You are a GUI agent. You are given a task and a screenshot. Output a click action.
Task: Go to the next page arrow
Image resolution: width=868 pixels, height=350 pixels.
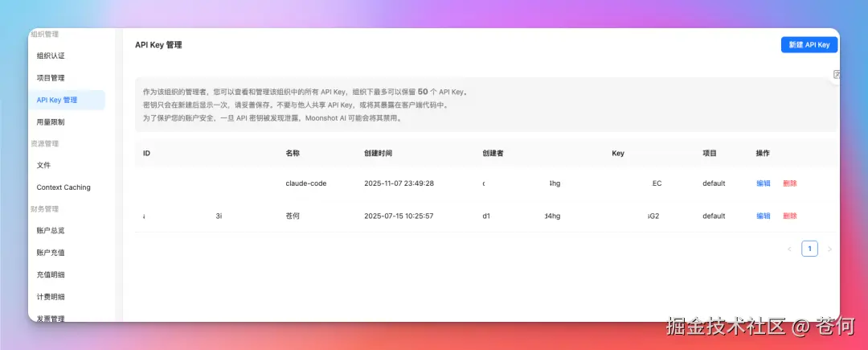829,249
